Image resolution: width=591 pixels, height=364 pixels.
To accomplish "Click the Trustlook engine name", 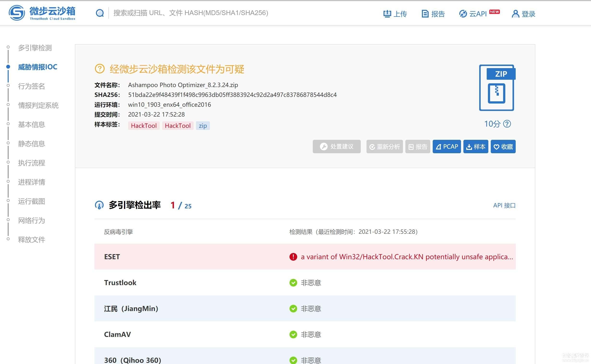I will point(120,283).
